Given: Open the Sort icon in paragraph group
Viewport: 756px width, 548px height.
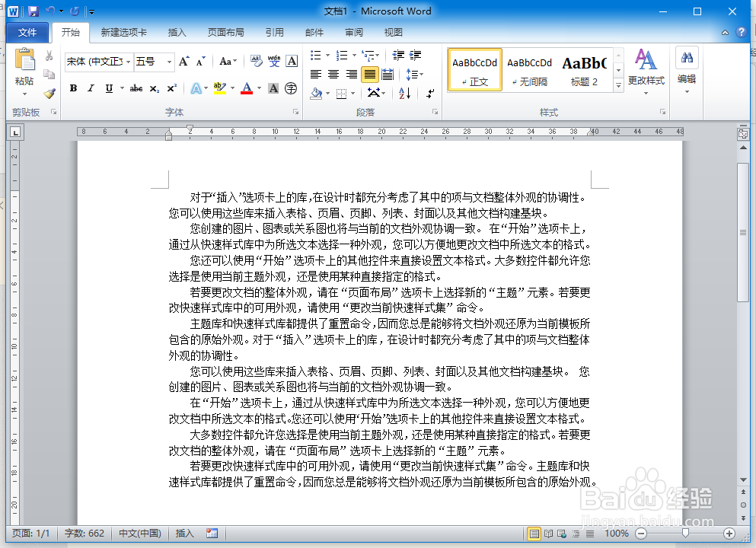Looking at the screenshot, I should point(404,93).
